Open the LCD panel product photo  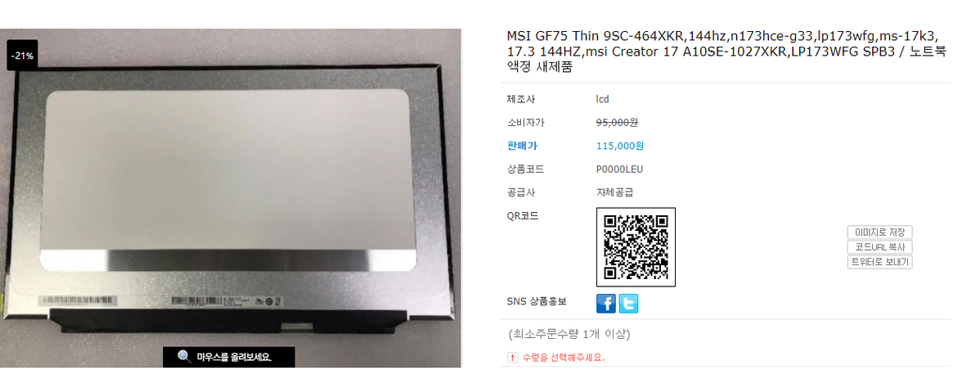(231, 198)
